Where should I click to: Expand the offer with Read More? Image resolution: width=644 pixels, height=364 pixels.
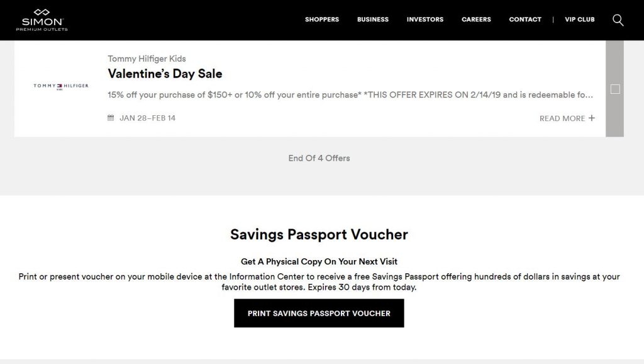[567, 118]
